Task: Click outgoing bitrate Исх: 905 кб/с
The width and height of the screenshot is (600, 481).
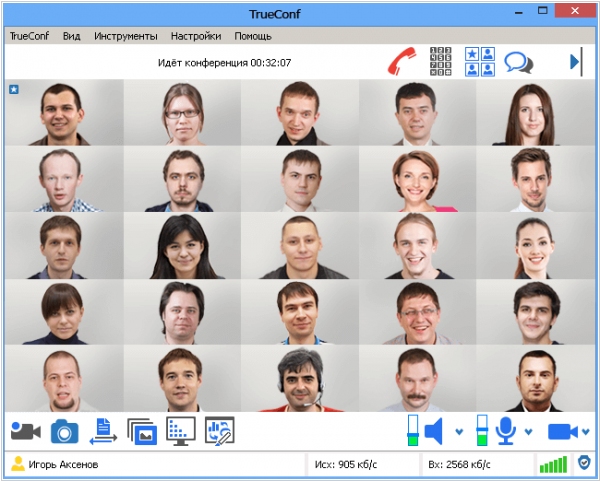Action: click(x=346, y=464)
